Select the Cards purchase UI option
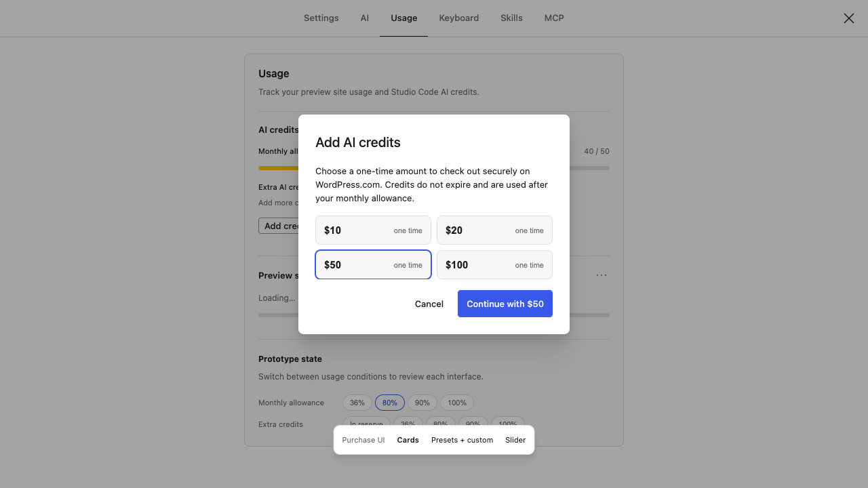The height and width of the screenshot is (488, 868). coord(408,440)
